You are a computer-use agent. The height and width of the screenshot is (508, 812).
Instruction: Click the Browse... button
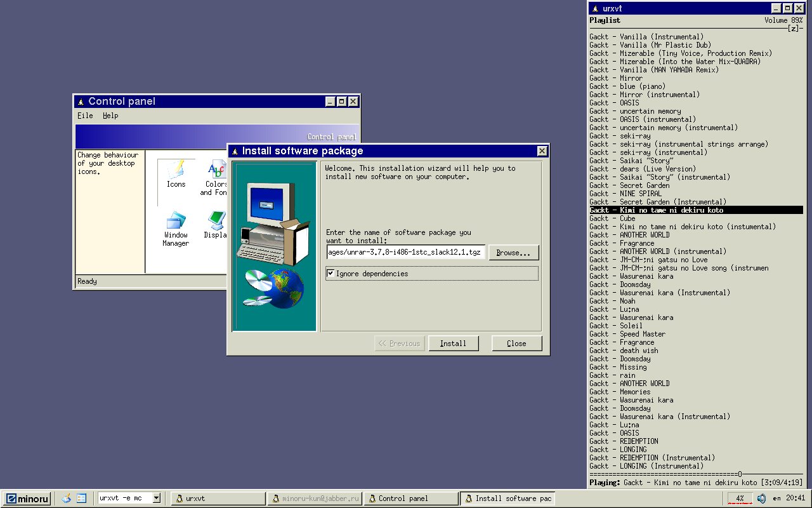[x=514, y=253]
